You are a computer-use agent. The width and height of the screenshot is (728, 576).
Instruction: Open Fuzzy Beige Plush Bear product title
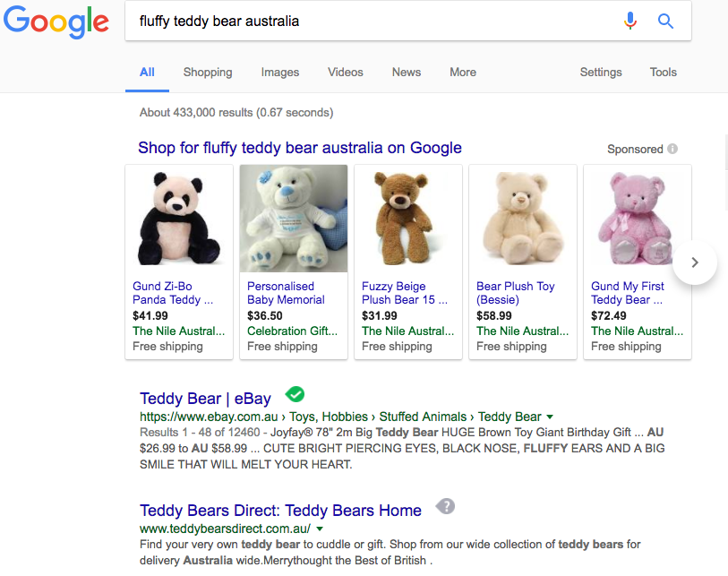[405, 293]
